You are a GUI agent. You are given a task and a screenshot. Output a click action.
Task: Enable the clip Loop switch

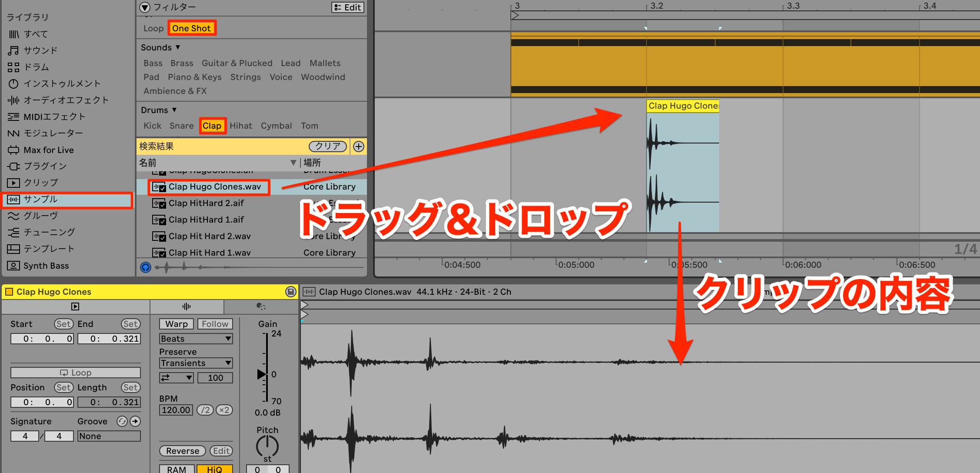76,373
